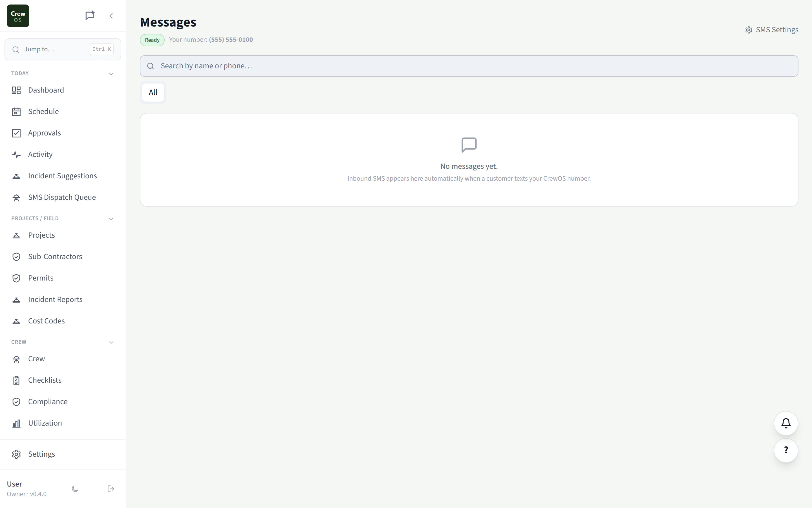Click the Search by name or phone field

pyautogui.click(x=469, y=66)
